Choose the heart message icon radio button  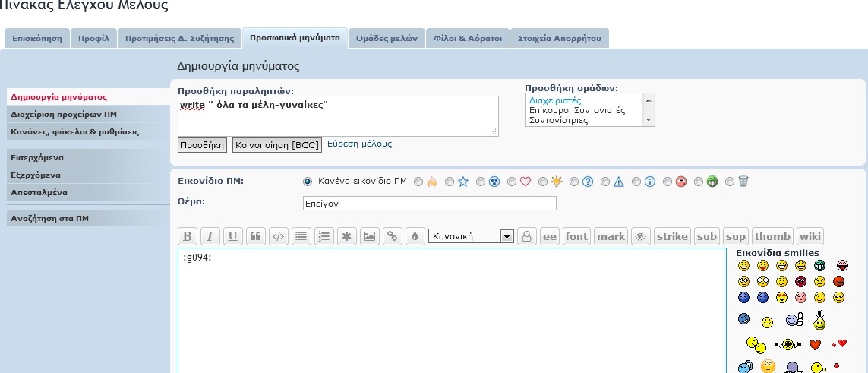[x=512, y=182]
